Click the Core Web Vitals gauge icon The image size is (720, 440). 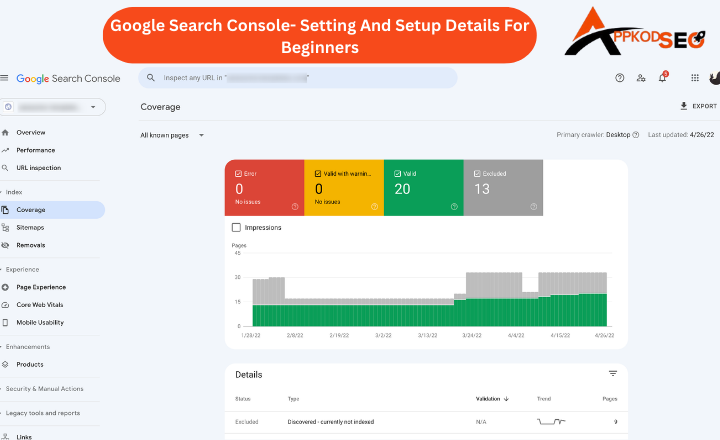click(5, 305)
